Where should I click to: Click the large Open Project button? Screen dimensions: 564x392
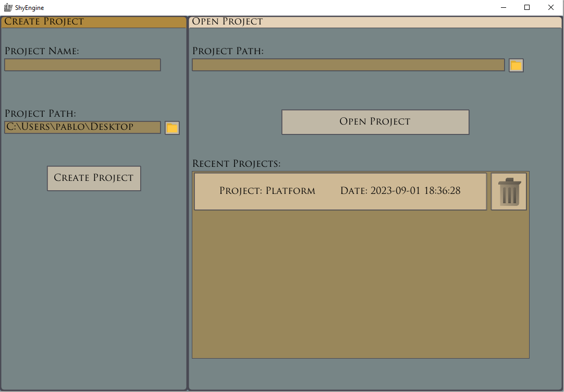[x=375, y=122]
